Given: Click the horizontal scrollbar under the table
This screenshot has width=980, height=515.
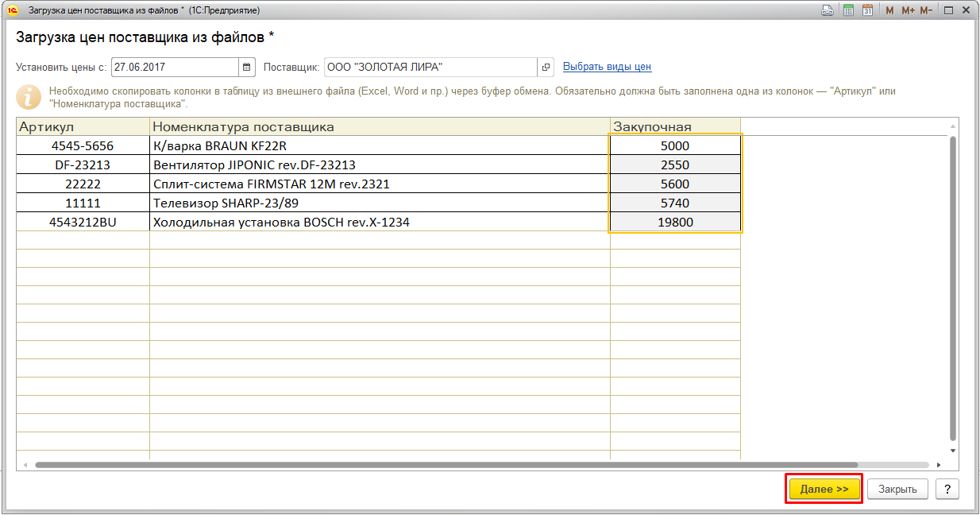Looking at the screenshot, I should pos(445,465).
